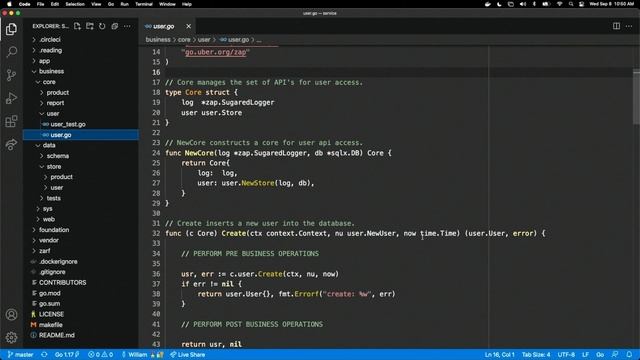Click the feedback icon in status bar
This screenshot has height=360, width=640.
tap(615, 355)
